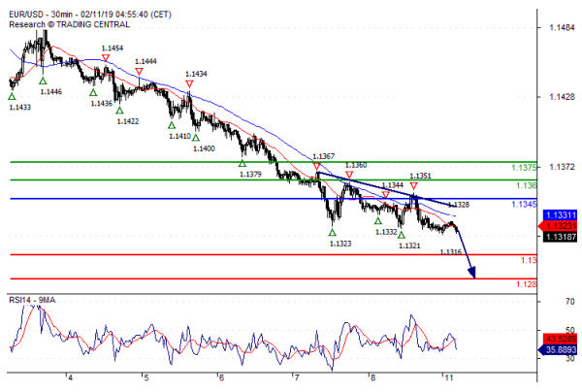
Task: Click the red triangle marker at 1.1454
Action: coord(103,60)
